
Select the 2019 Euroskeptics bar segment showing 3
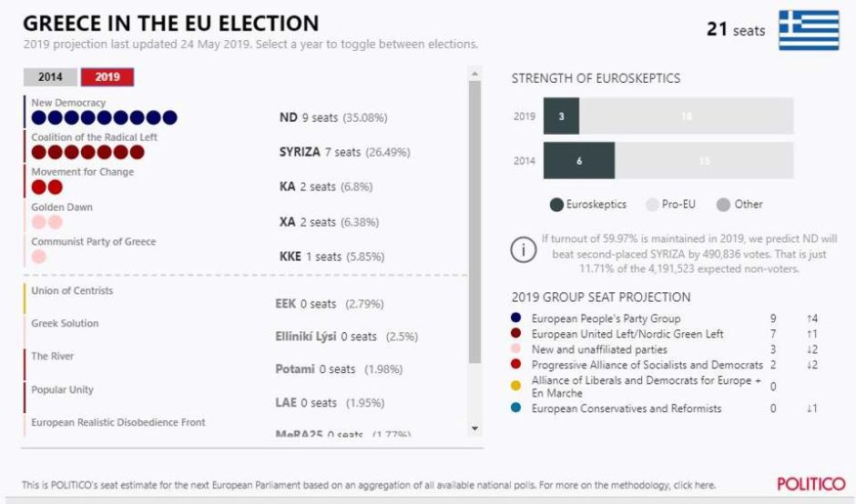pos(561,116)
